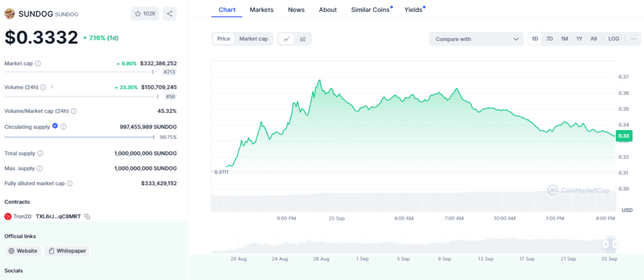
Task: Toggle chart to Market cap view
Action: 253,39
